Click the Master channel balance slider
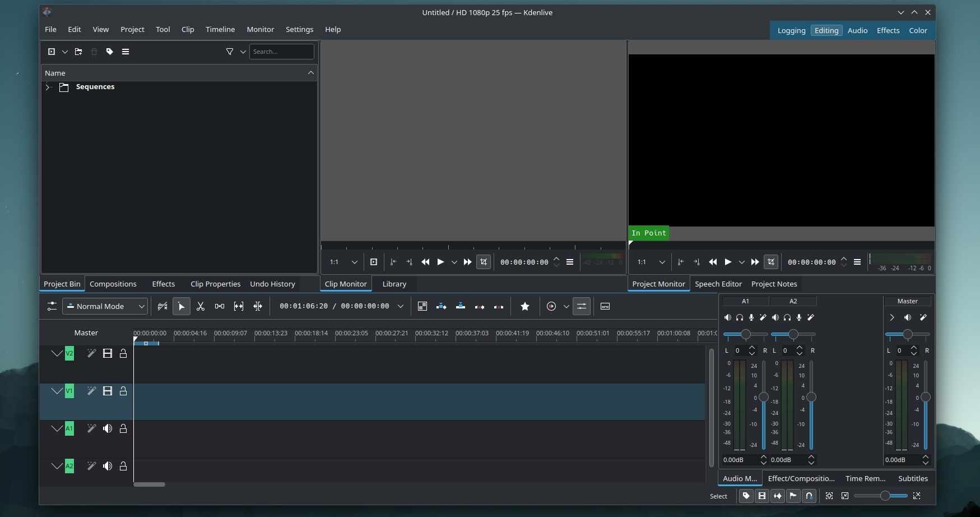Viewport: 980px width, 517px height. [907, 334]
